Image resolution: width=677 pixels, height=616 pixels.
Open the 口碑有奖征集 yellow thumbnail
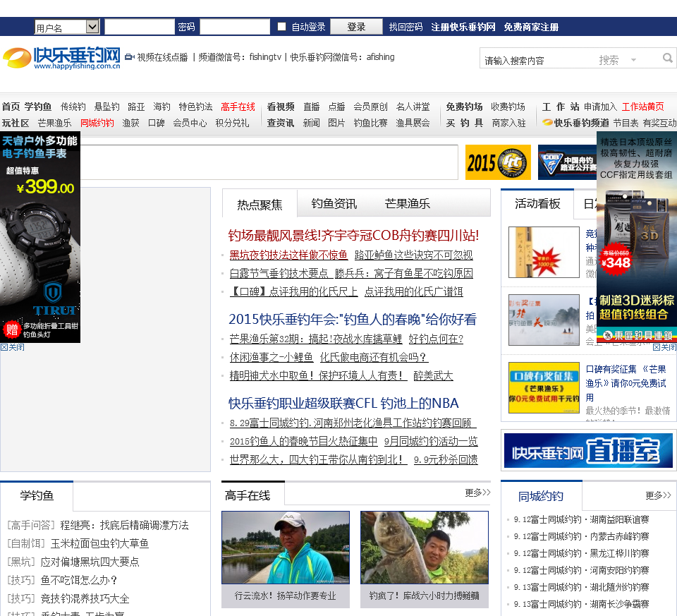click(x=544, y=387)
